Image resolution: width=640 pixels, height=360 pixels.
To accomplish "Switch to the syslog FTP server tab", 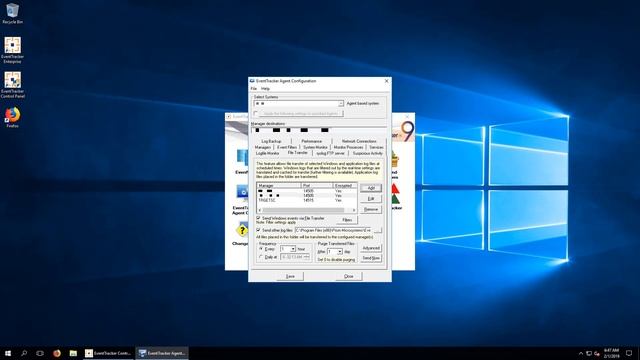I will click(330, 153).
